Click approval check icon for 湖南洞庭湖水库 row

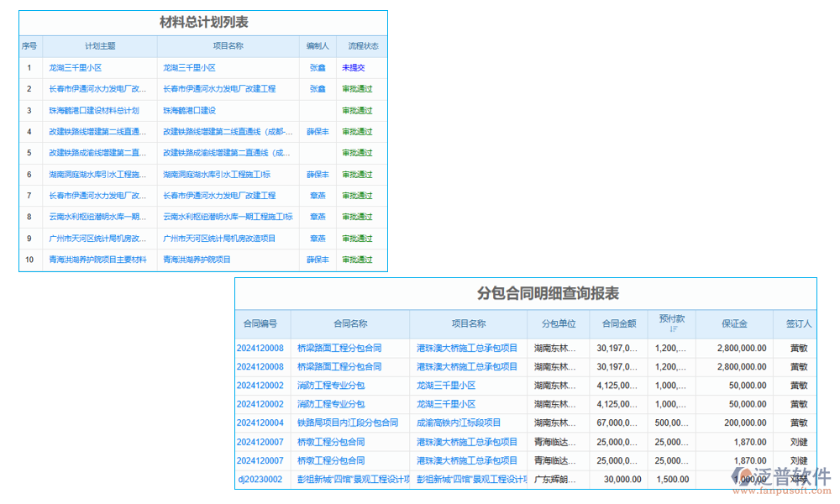(x=355, y=174)
